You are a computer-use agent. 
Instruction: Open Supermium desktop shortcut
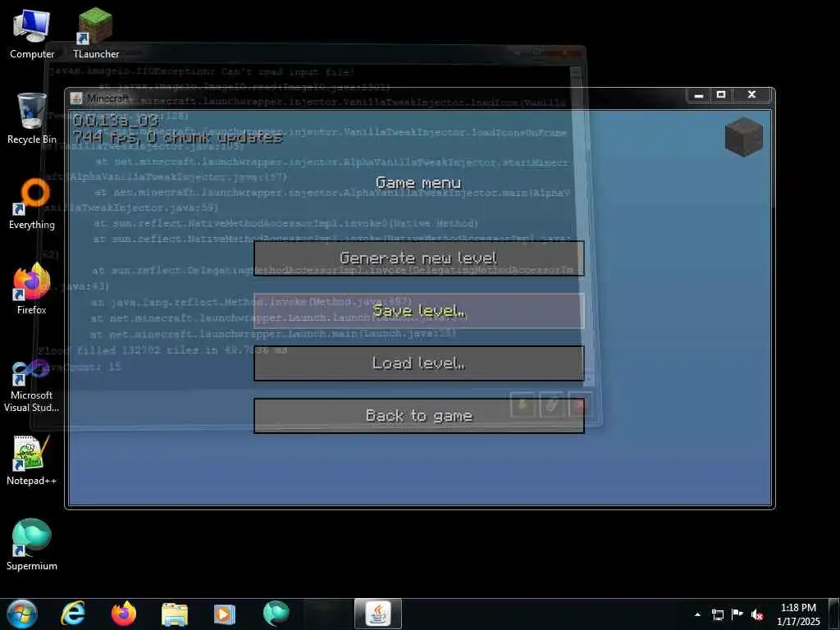32,545
